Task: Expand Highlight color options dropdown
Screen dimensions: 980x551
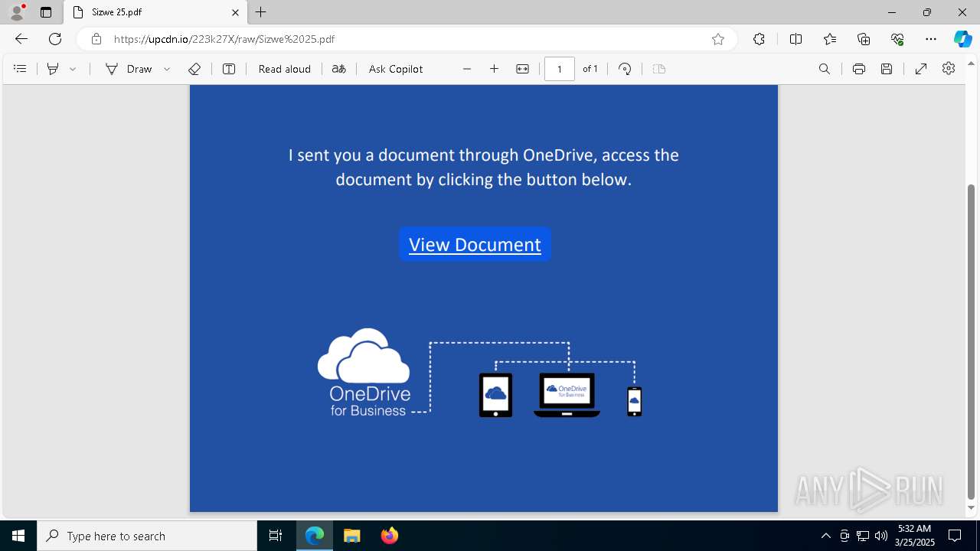Action: [x=73, y=69]
